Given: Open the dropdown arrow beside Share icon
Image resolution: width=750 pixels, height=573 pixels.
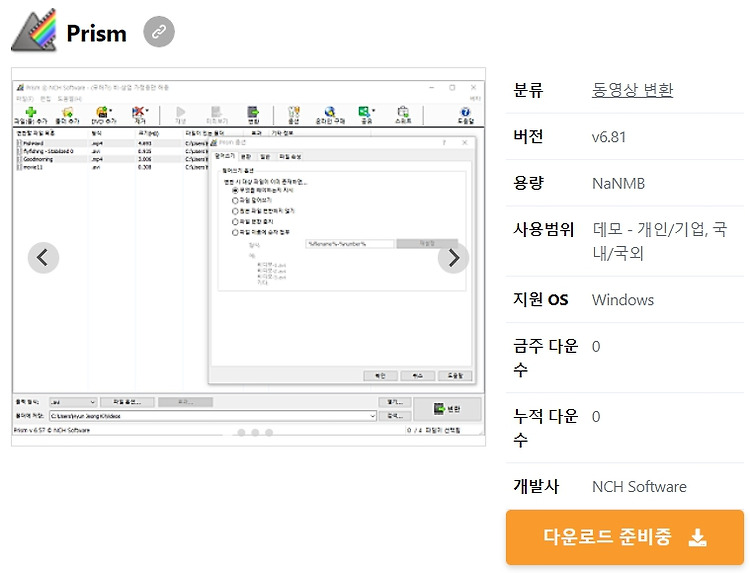Looking at the screenshot, I should tap(374, 110).
